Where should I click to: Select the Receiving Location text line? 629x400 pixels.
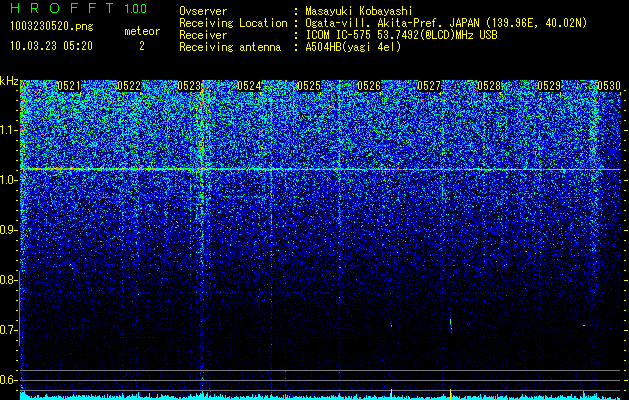tap(383, 23)
